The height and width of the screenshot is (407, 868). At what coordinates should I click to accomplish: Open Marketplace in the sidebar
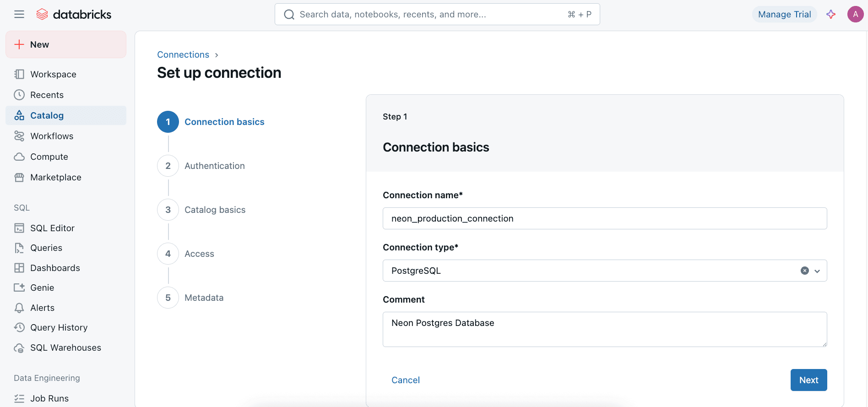click(x=66, y=177)
